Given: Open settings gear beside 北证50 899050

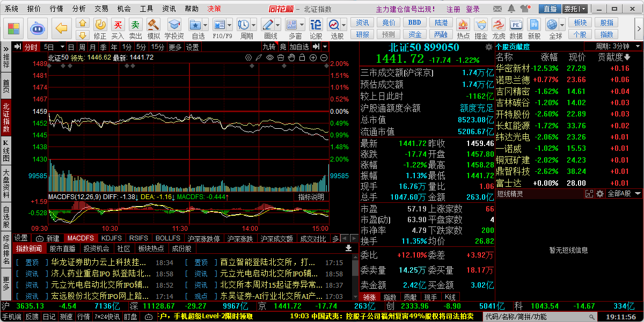Looking at the screenshot, I should 488,47.
